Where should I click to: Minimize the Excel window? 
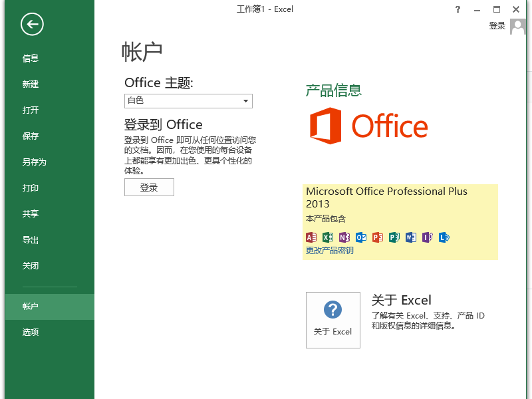coord(477,9)
